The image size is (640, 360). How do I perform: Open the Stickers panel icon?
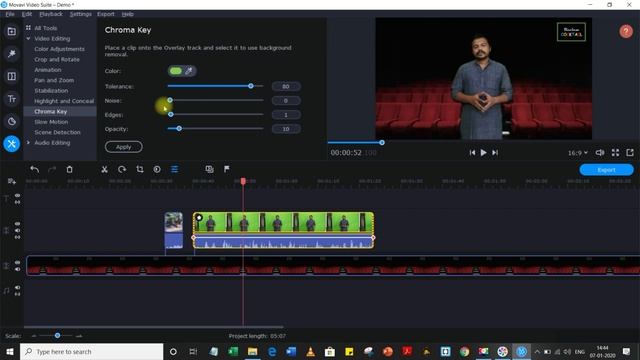point(11,121)
